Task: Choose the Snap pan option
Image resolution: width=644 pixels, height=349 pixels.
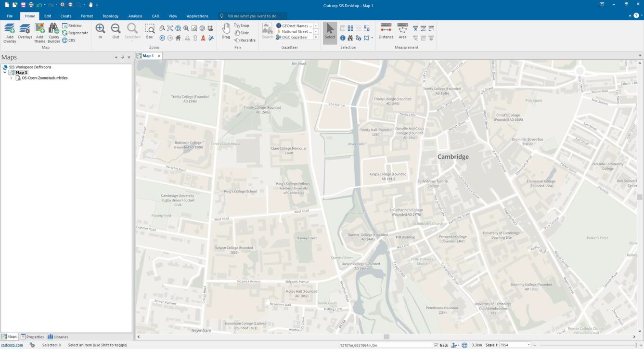Action: pos(242,26)
